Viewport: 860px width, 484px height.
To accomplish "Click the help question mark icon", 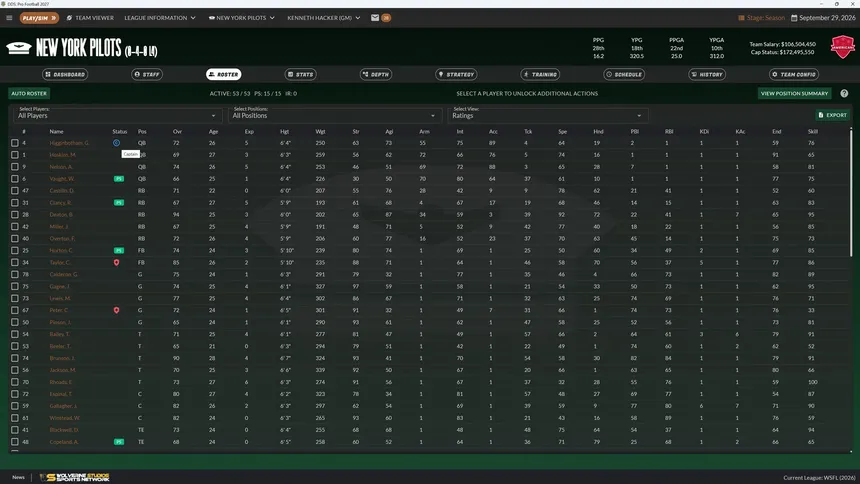I will pos(844,93).
